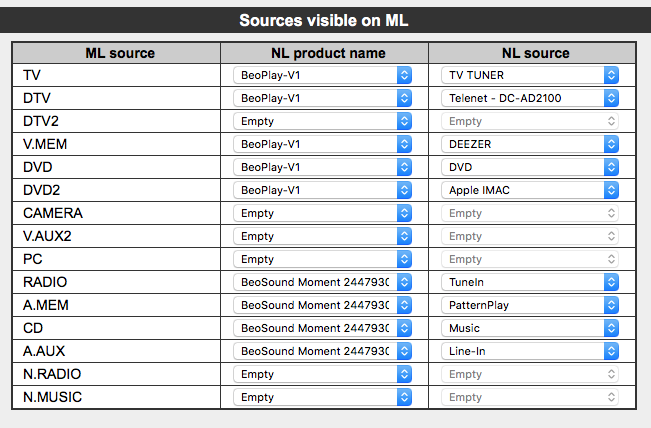Click the N.MUSIC row label
651x428 pixels.
click(x=52, y=397)
